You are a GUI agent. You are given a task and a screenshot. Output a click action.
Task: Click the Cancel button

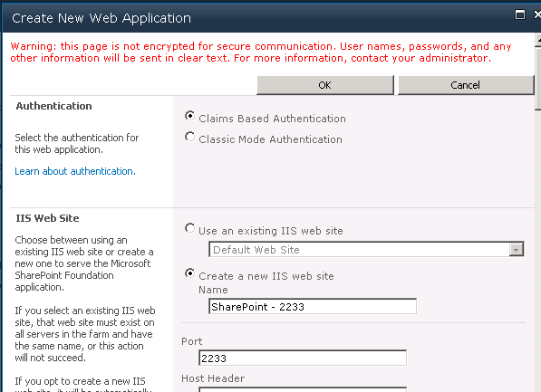[466, 85]
